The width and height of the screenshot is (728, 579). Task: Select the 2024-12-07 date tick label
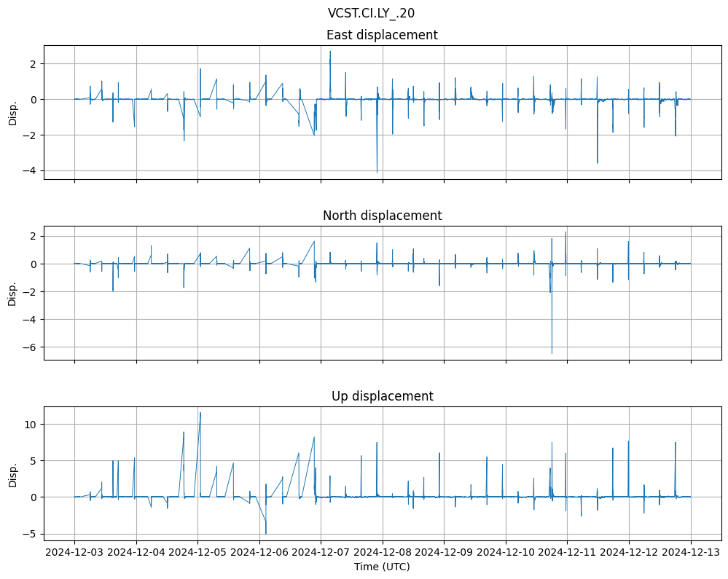tap(321, 552)
